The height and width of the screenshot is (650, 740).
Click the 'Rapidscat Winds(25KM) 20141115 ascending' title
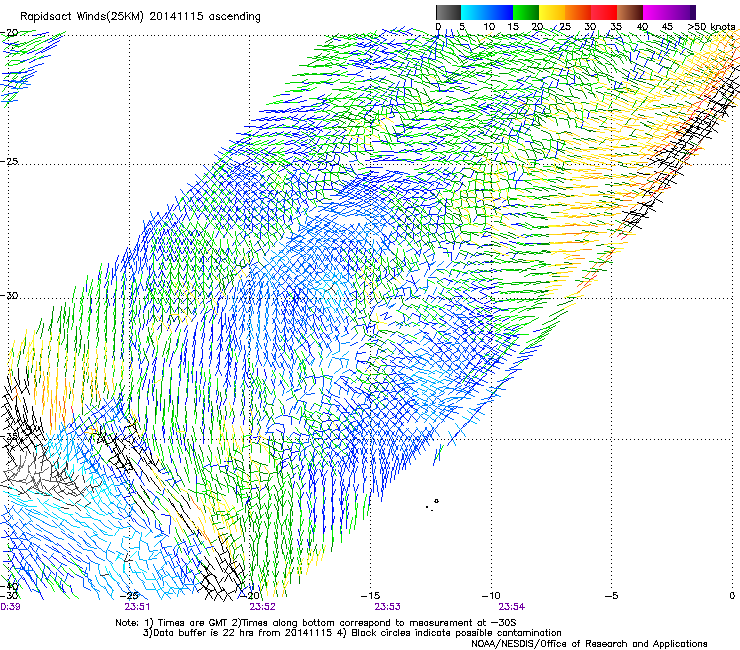(x=140, y=17)
